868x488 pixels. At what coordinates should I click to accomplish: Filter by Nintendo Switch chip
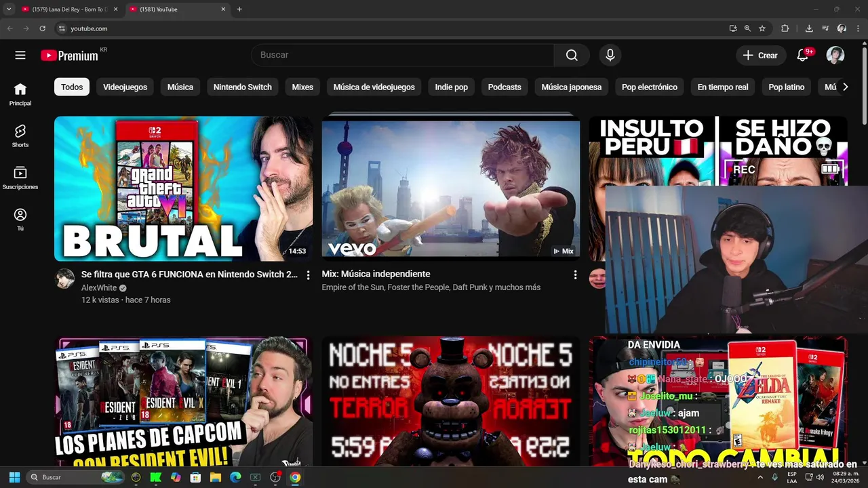[243, 87]
